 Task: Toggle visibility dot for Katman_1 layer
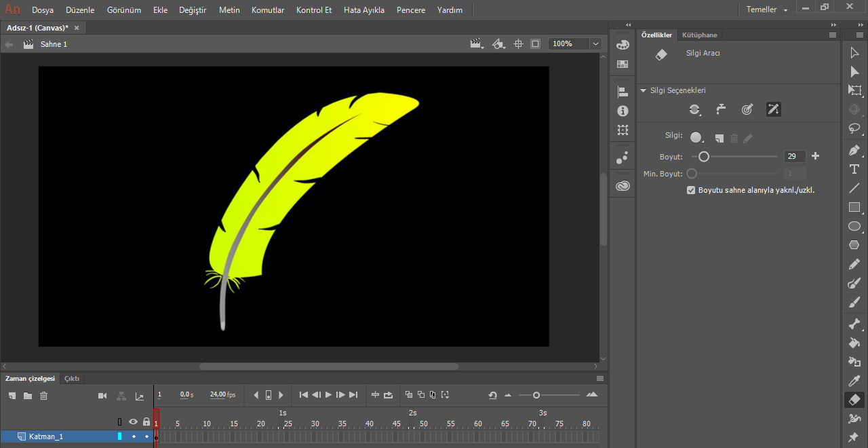134,436
